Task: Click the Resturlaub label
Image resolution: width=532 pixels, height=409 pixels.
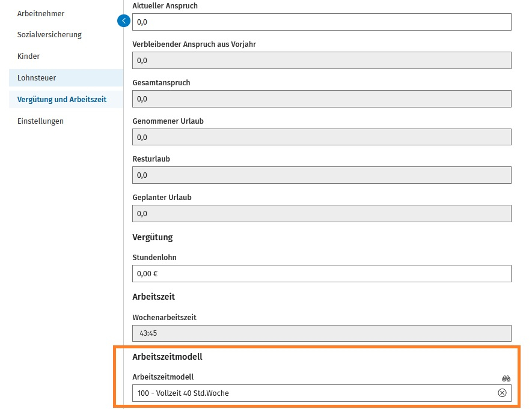Action: (151, 159)
